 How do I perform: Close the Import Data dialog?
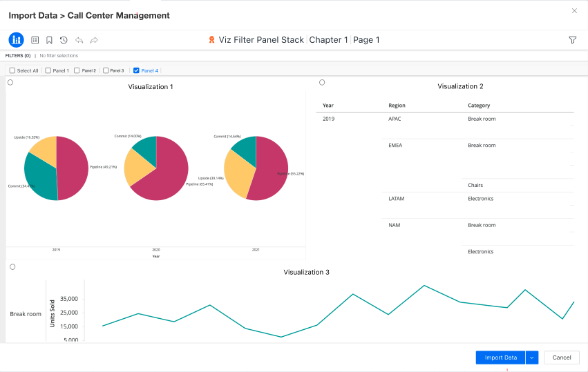tap(574, 11)
